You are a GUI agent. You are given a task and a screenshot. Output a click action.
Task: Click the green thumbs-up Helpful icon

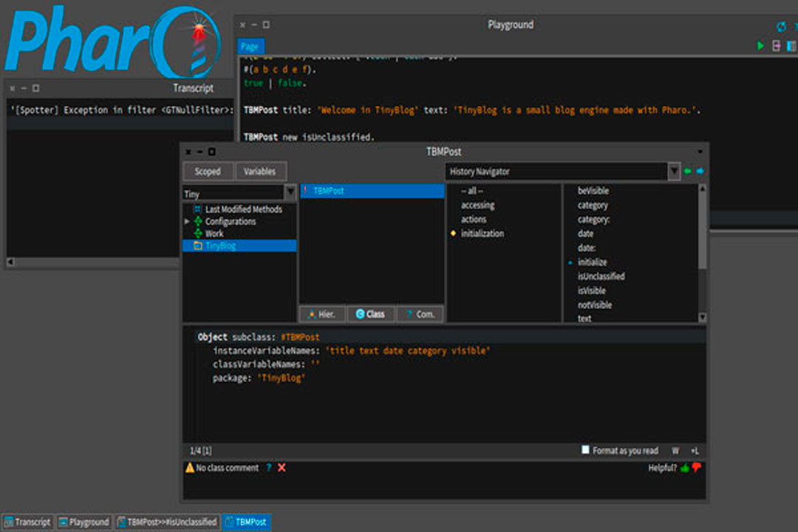click(685, 468)
